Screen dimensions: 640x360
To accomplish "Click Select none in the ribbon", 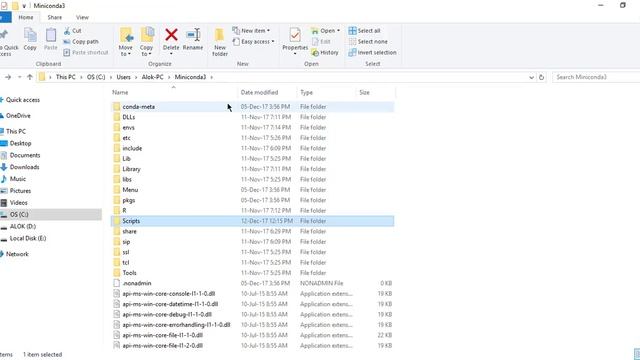I will (368, 42).
